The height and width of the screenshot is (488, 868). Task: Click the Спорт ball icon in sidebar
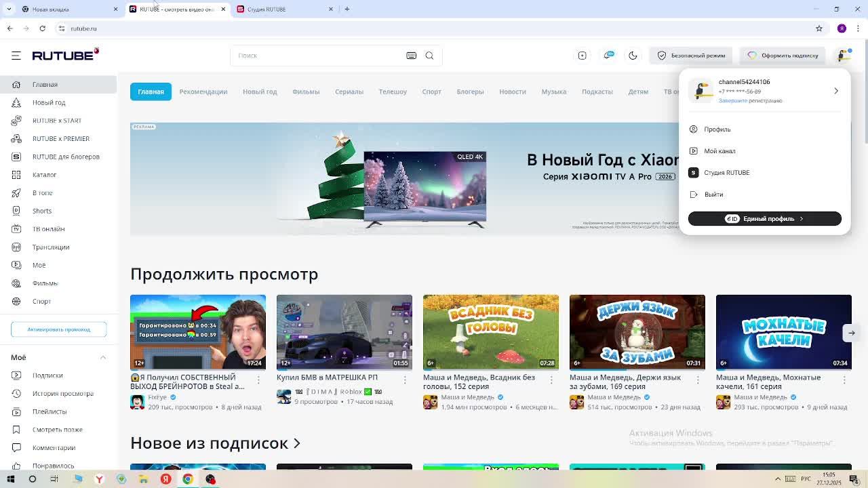click(16, 302)
